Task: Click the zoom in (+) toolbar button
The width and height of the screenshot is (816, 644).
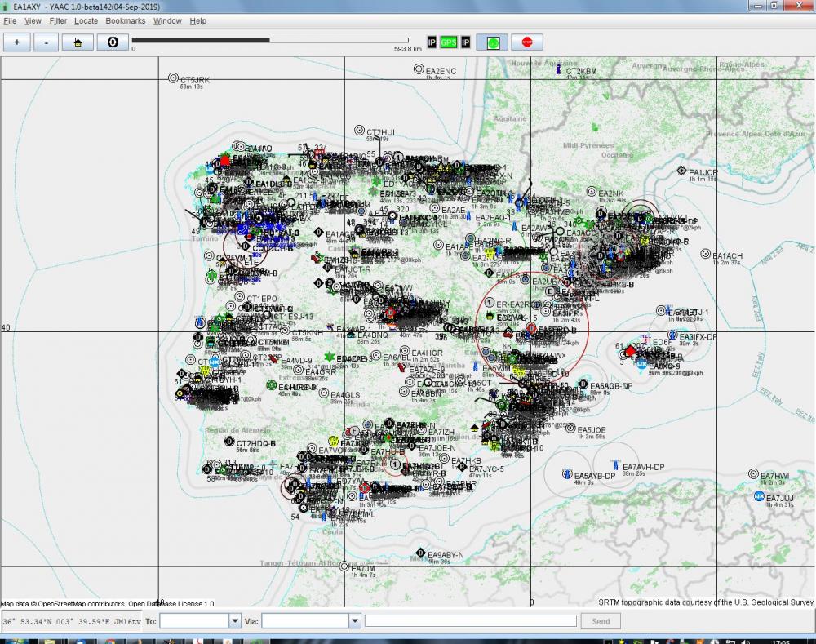Action: coord(16,42)
